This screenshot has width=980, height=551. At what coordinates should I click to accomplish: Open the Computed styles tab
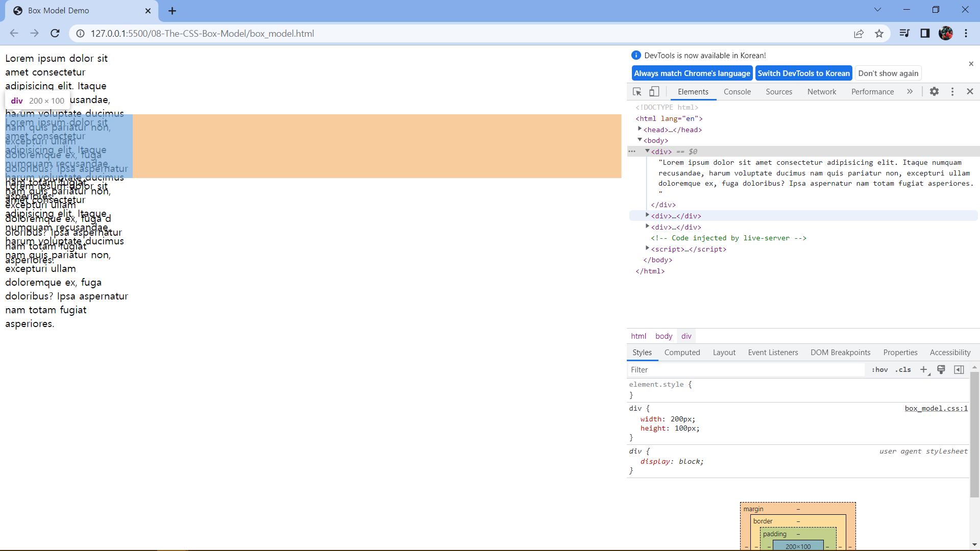coord(682,353)
